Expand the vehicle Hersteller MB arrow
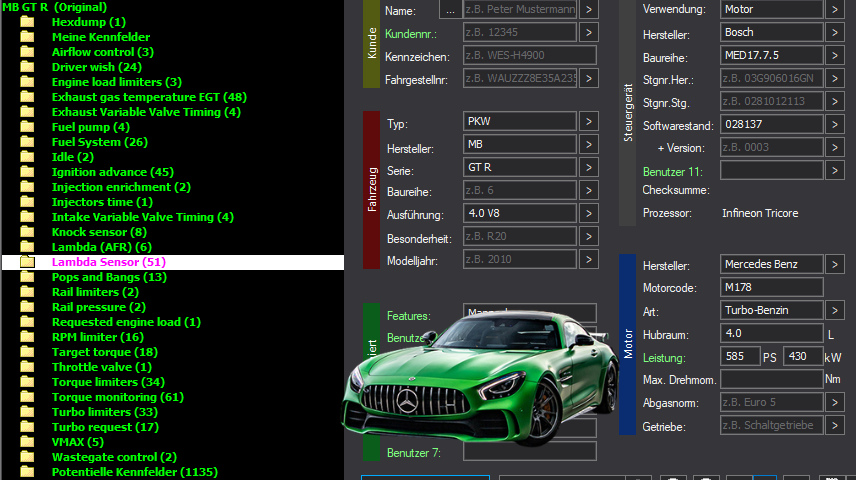This screenshot has width=856, height=480. coord(589,144)
